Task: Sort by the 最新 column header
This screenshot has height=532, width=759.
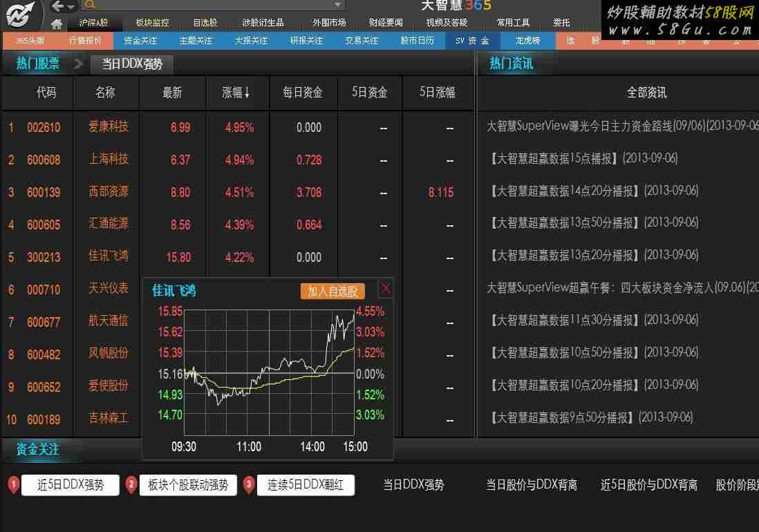Action: click(x=172, y=93)
